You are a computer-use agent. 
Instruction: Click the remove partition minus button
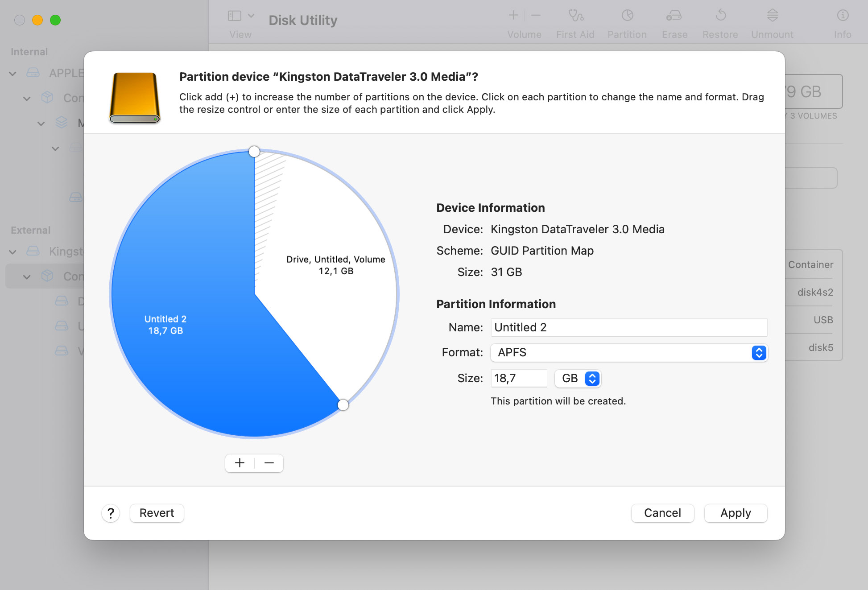(269, 463)
